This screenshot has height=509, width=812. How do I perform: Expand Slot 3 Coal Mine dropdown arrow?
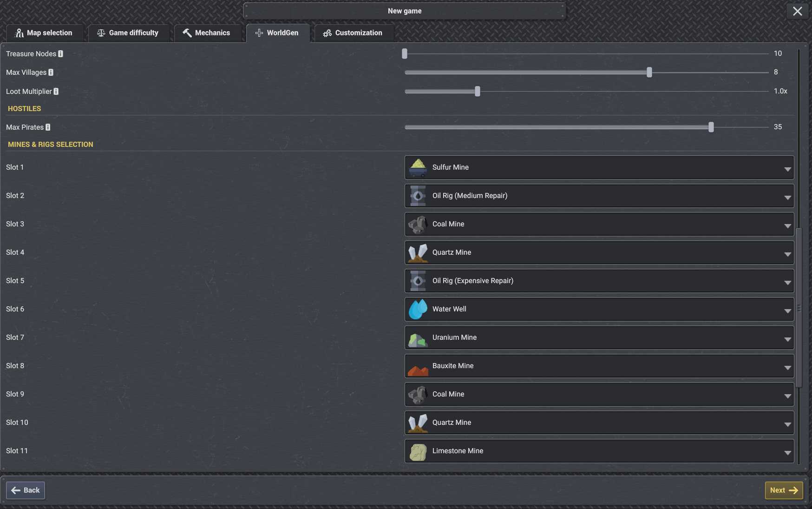pos(787,226)
